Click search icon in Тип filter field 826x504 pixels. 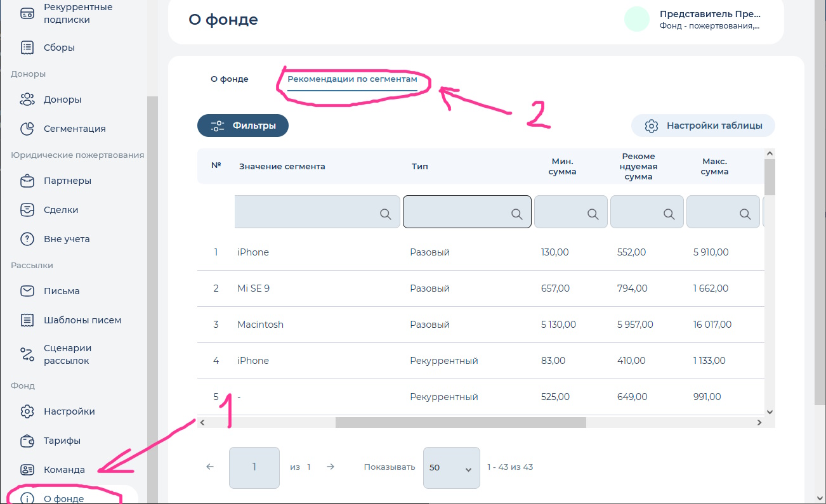tap(517, 214)
